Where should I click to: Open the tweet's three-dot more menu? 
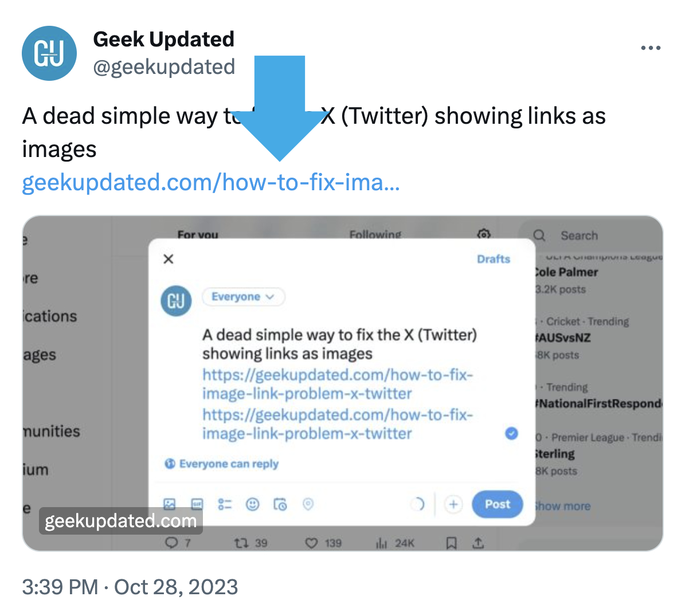point(651,48)
